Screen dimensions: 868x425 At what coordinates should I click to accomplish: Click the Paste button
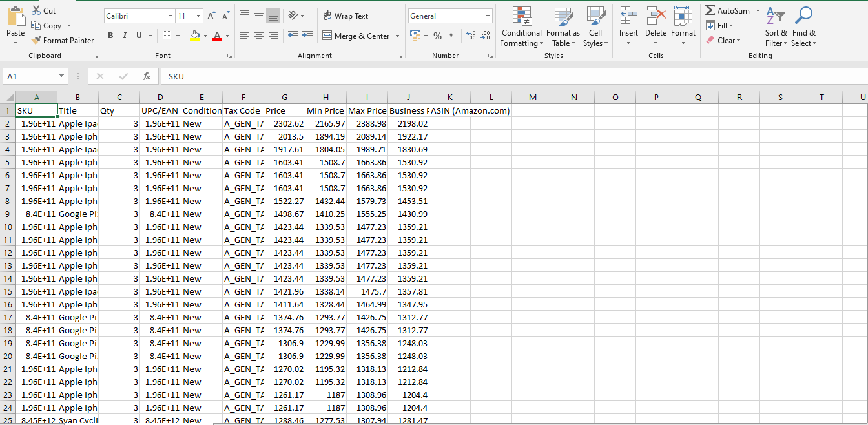coord(15,21)
